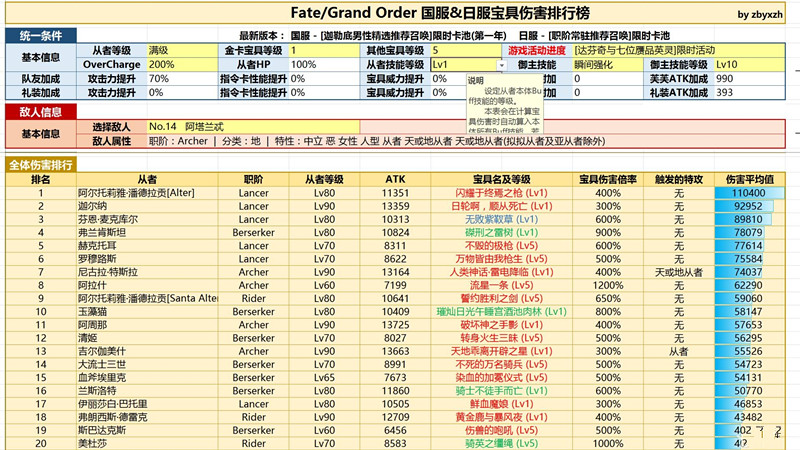Click Noble Phantasm 日轮啊，顺从死亡 (Lv1)

pos(502,206)
